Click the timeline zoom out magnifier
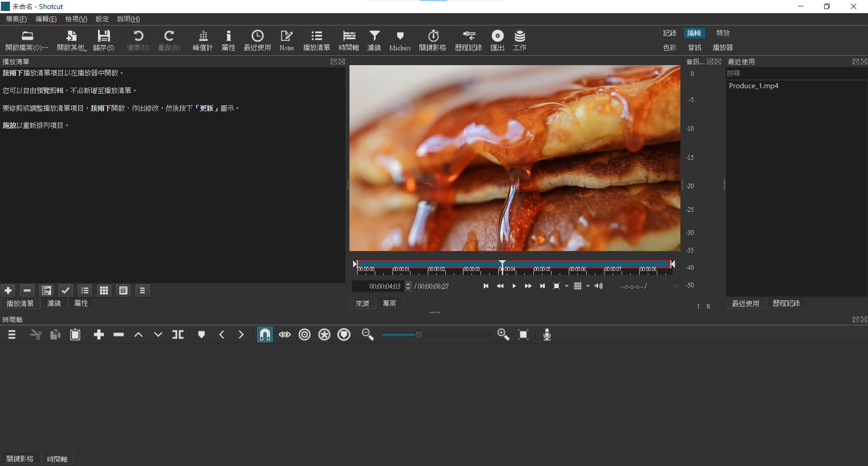Image resolution: width=868 pixels, height=466 pixels. pyautogui.click(x=368, y=335)
